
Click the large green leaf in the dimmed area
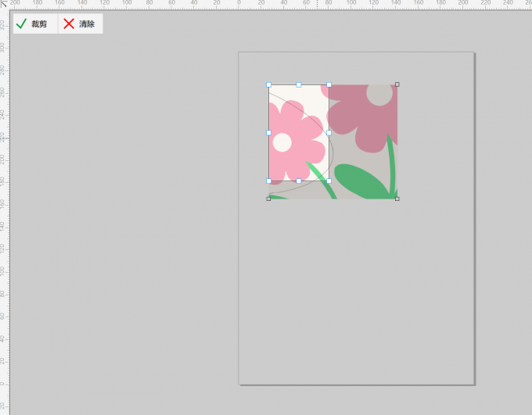[361, 182]
